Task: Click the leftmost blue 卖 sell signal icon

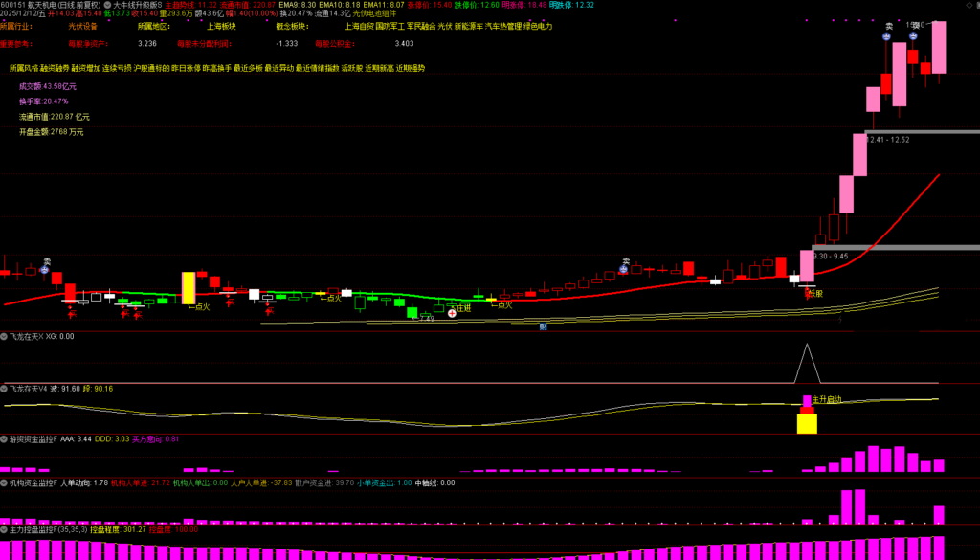Action: [44, 267]
